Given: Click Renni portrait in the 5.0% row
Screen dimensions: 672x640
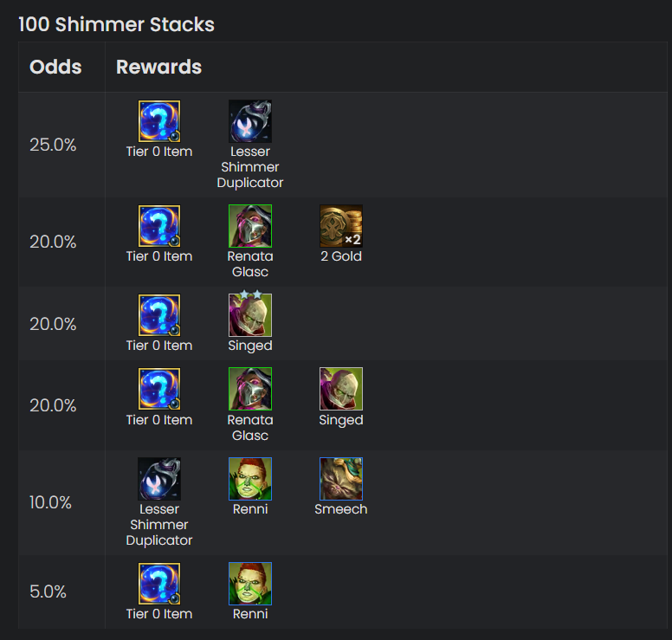Looking at the screenshot, I should tap(250, 584).
